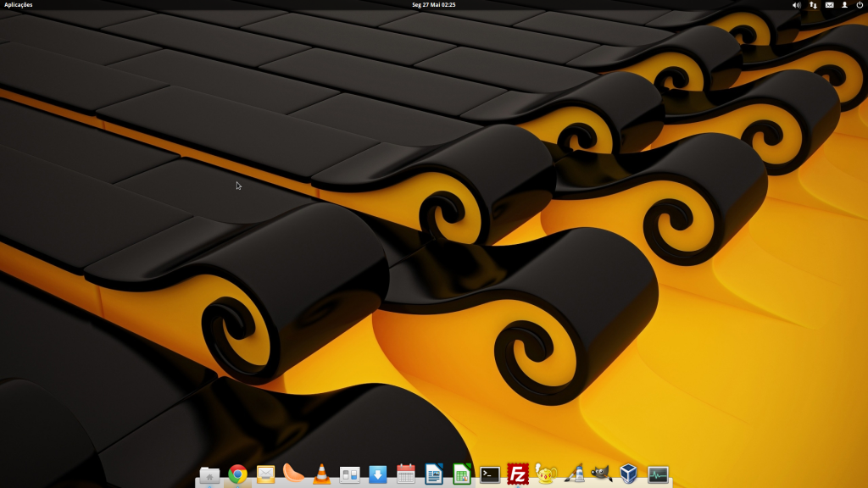Open the switchboard settings toggles icon
Screen dimensions: 868x488
tap(349, 474)
